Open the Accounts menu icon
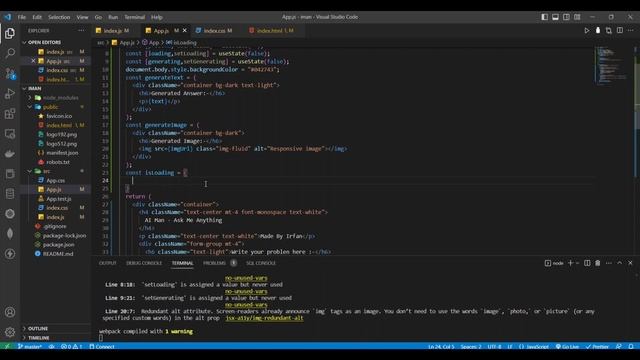Screen dimensions: 640x360 pos(10,312)
